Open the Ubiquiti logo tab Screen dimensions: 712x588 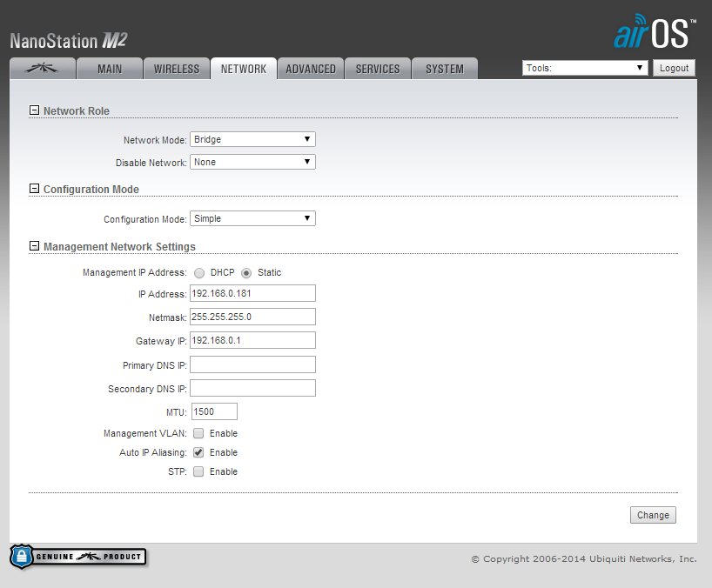click(43, 69)
